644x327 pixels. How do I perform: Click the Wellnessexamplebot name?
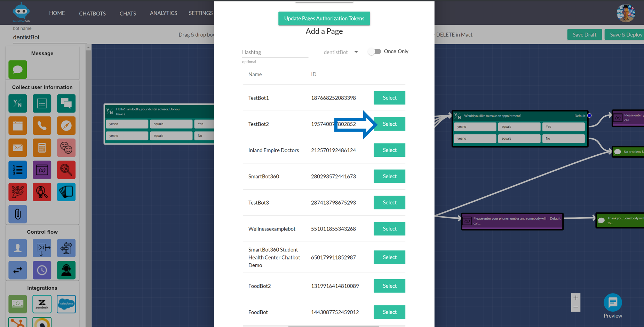tap(272, 229)
